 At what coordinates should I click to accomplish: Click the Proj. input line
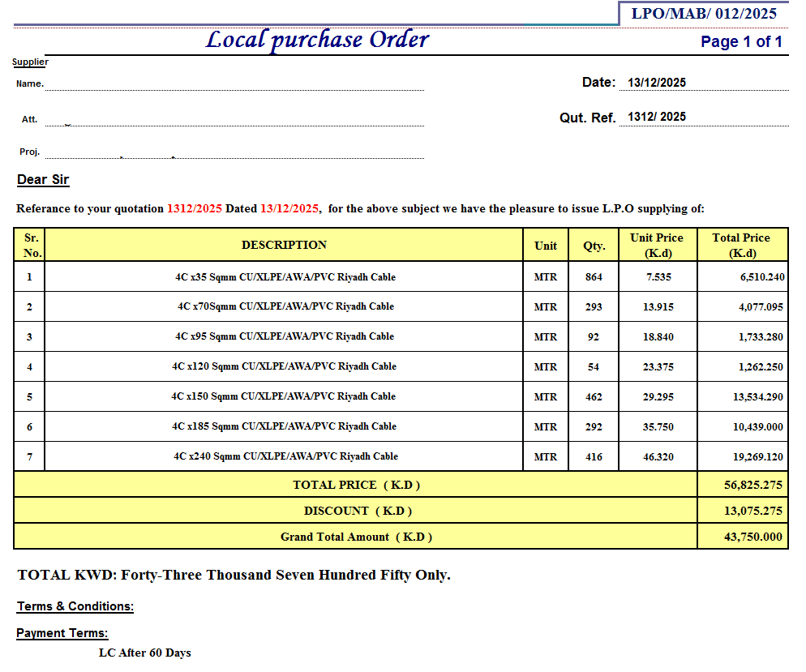pyautogui.click(x=234, y=152)
